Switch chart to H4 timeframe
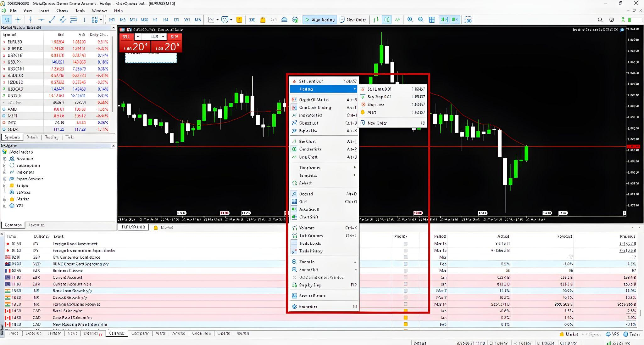The image size is (644, 345). click(166, 20)
